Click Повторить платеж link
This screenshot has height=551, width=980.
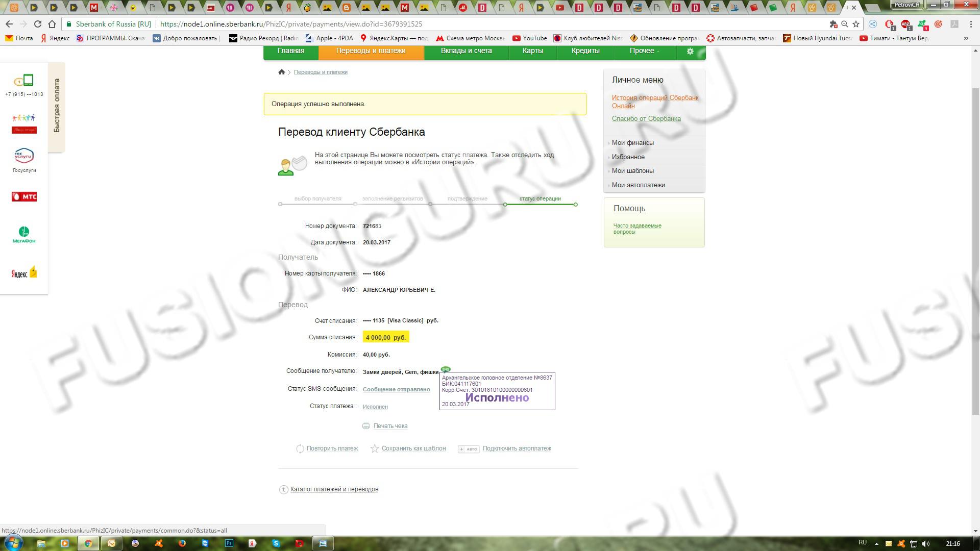click(332, 449)
